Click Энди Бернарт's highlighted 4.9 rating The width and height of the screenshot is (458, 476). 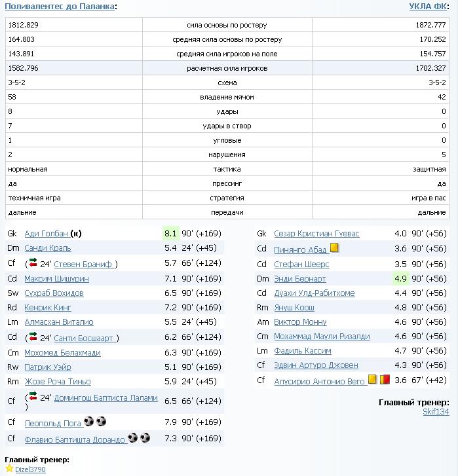(x=400, y=278)
